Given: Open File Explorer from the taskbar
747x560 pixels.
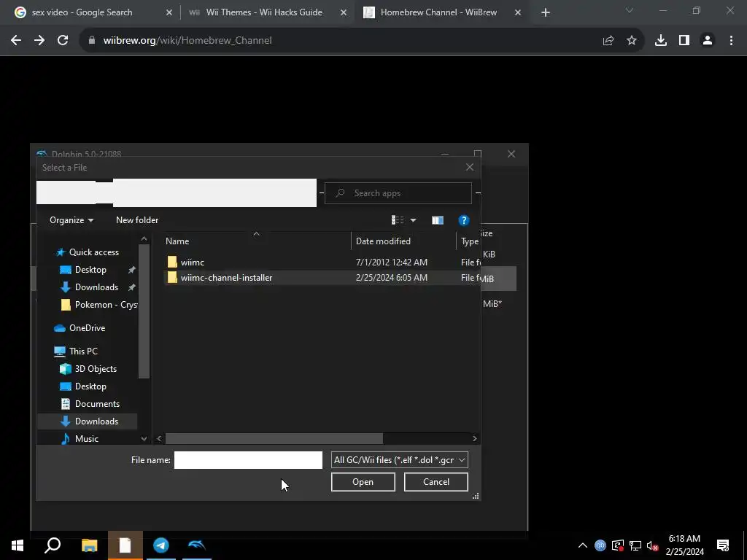Looking at the screenshot, I should click(89, 545).
